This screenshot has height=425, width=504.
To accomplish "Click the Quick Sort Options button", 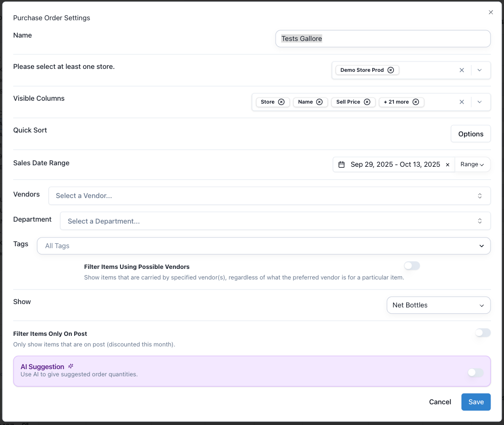I will (470, 134).
